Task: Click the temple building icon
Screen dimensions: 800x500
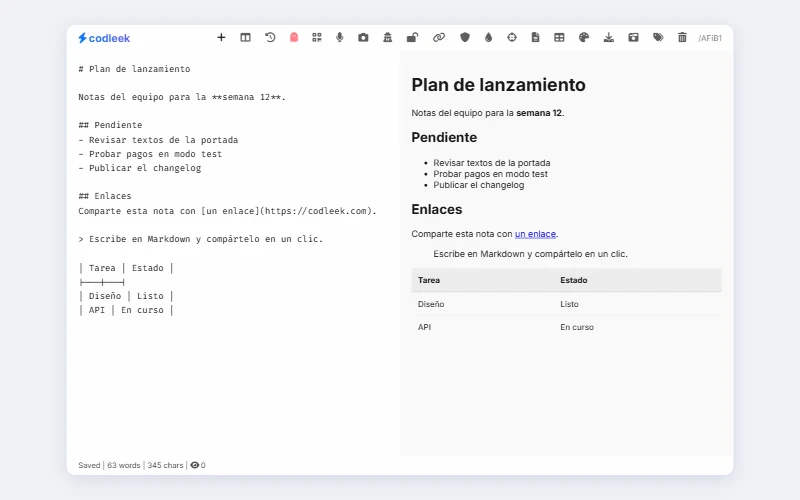Action: [388, 37]
